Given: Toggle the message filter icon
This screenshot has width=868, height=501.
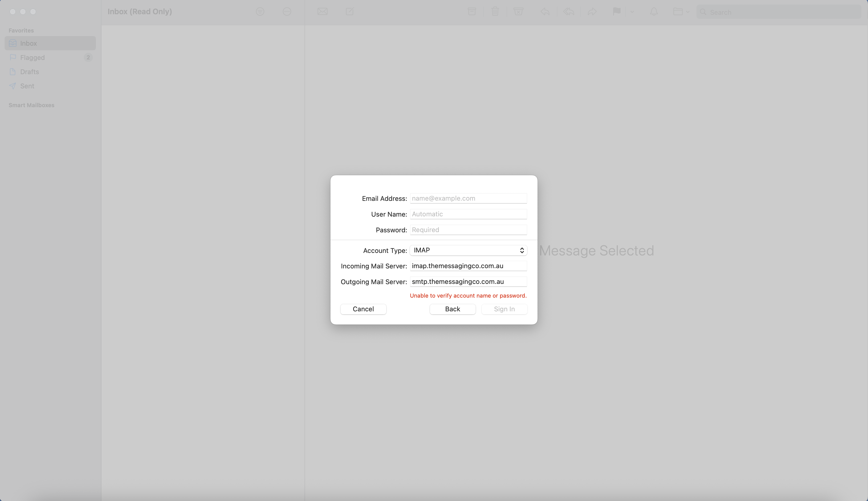Looking at the screenshot, I should pyautogui.click(x=260, y=12).
